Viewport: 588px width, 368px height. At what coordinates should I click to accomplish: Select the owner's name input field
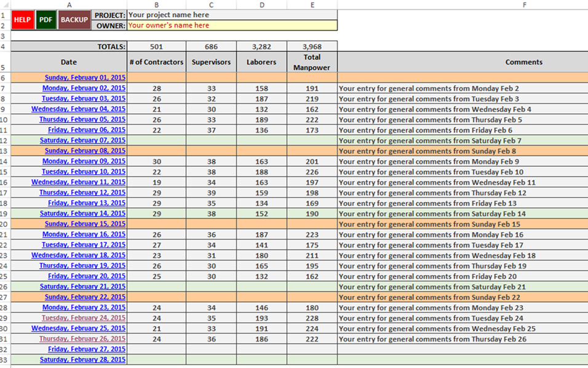tap(232, 25)
